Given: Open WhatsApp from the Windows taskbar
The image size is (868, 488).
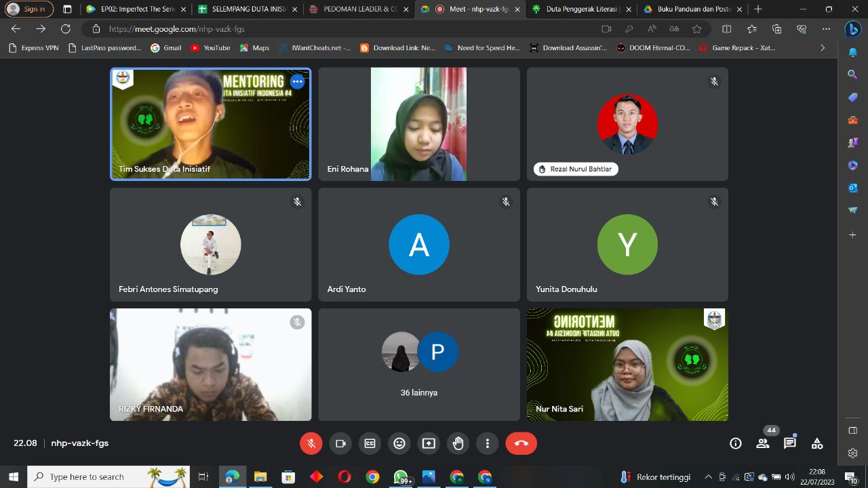Looking at the screenshot, I should pyautogui.click(x=401, y=477).
